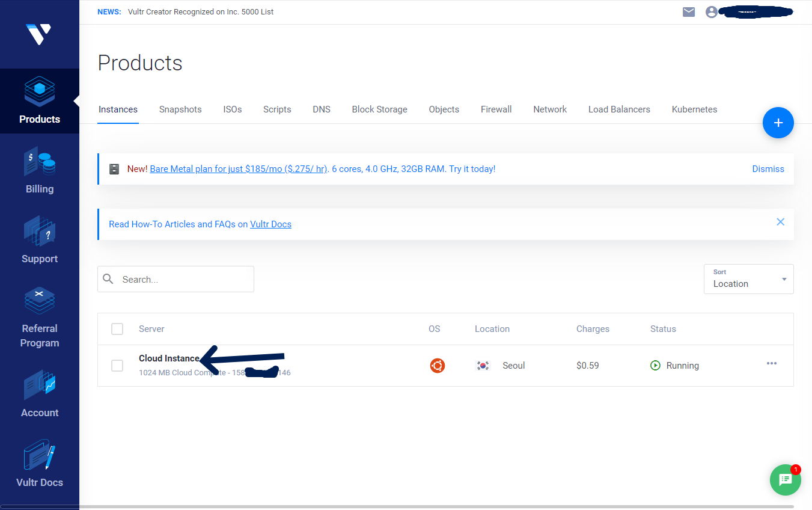Open the Cloud Instance server name
The image size is (812, 510).
pyautogui.click(x=169, y=358)
